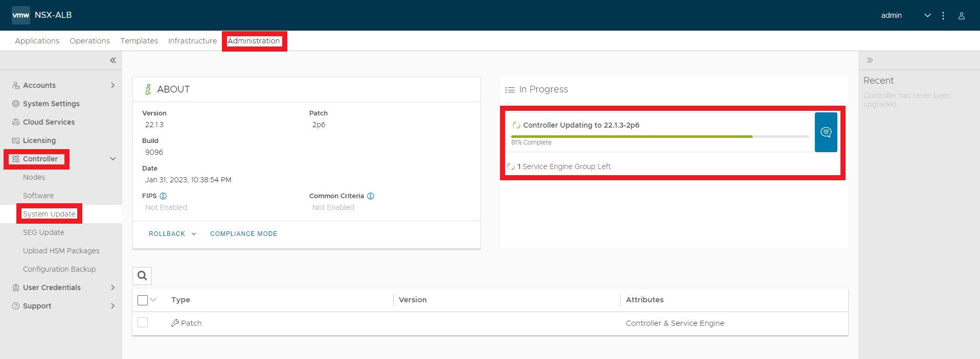Image resolution: width=980 pixels, height=359 pixels.
Task: Select System Update in sidebar
Action: [49, 214]
